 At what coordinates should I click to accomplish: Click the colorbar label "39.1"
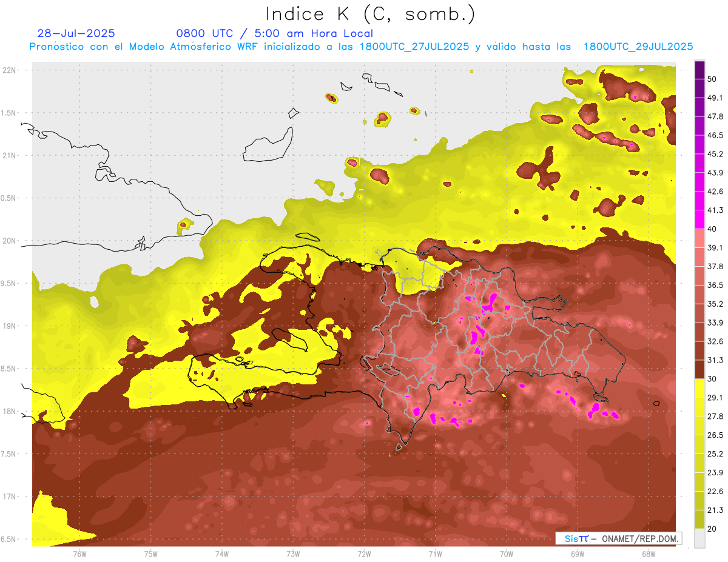pyautogui.click(x=715, y=247)
